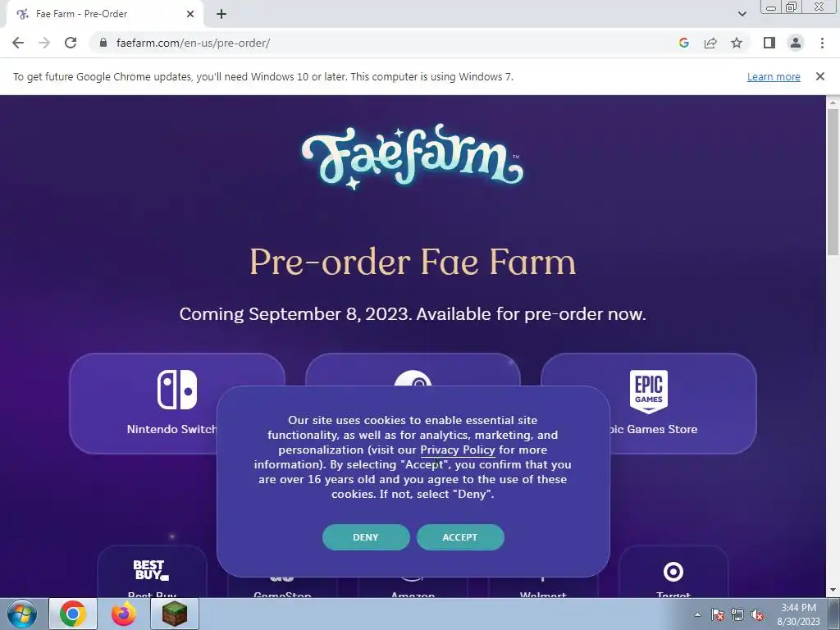Click the address bar URL field
Screen dimensions: 840x630
386,43
